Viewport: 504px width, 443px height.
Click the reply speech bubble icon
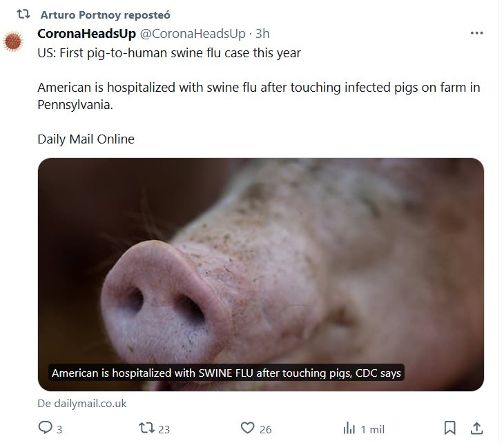[46, 429]
